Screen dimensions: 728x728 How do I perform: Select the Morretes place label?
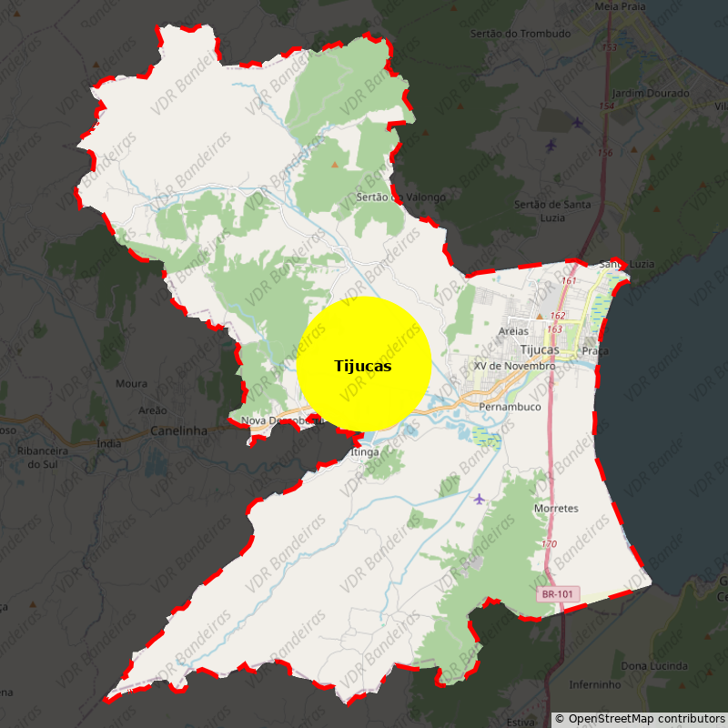click(556, 509)
